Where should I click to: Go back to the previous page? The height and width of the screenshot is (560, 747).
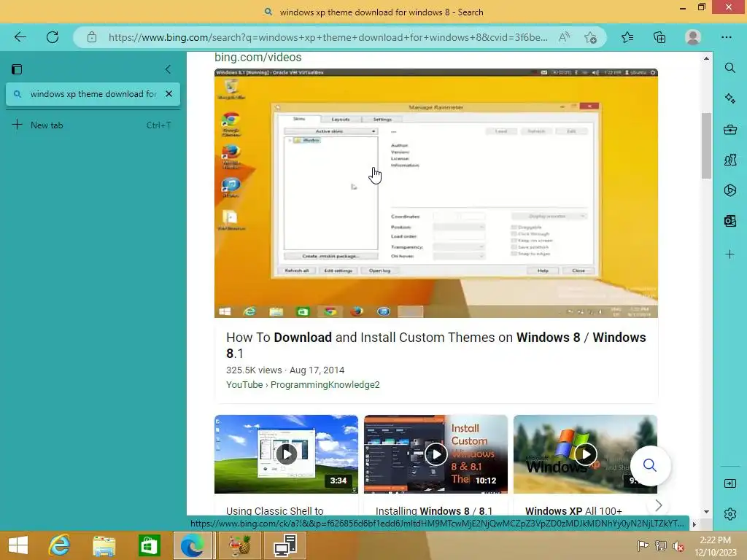click(x=20, y=37)
